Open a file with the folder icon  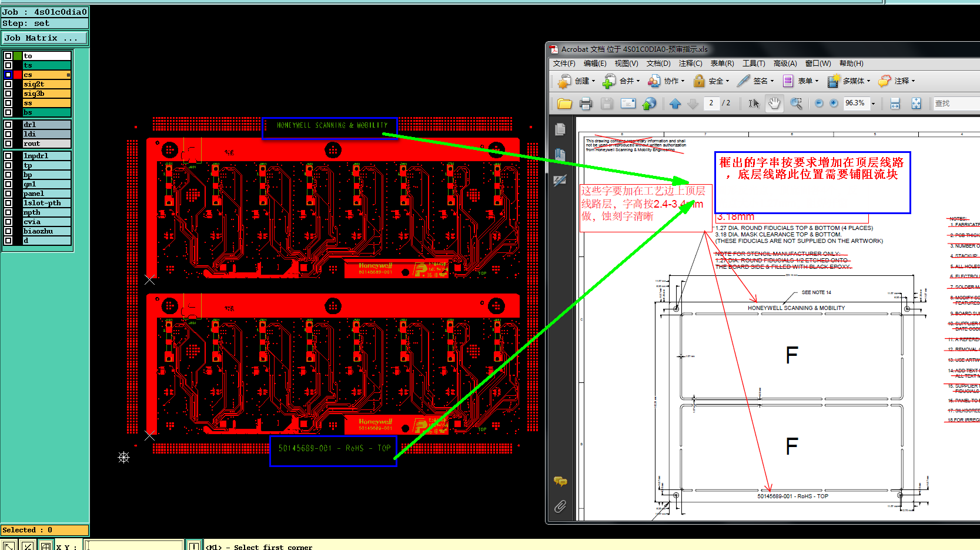[564, 104]
